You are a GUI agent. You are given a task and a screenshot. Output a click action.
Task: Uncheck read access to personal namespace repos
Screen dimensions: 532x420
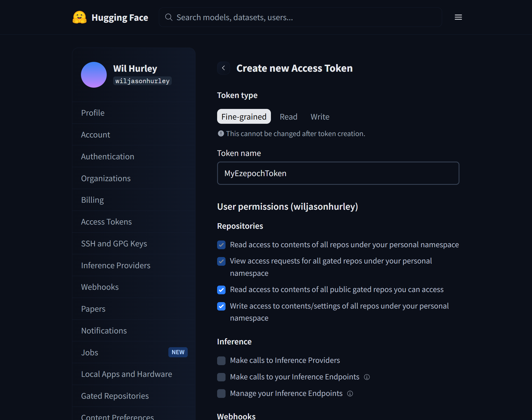point(221,245)
